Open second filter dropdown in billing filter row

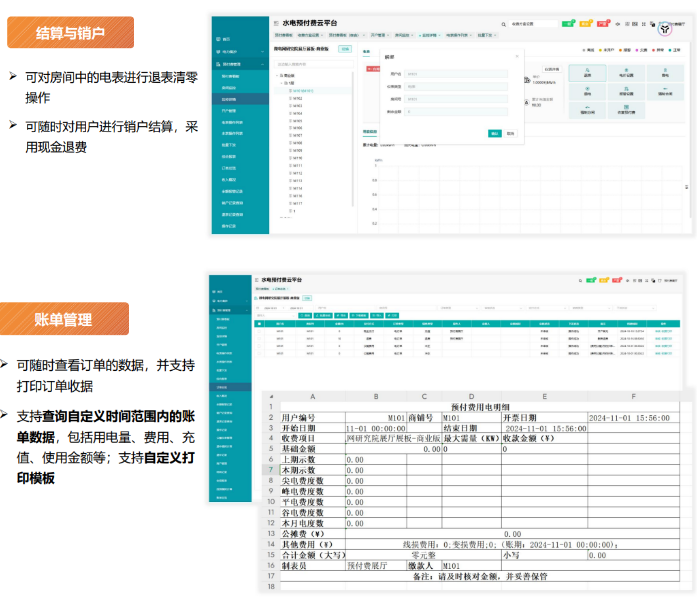[x=503, y=308]
